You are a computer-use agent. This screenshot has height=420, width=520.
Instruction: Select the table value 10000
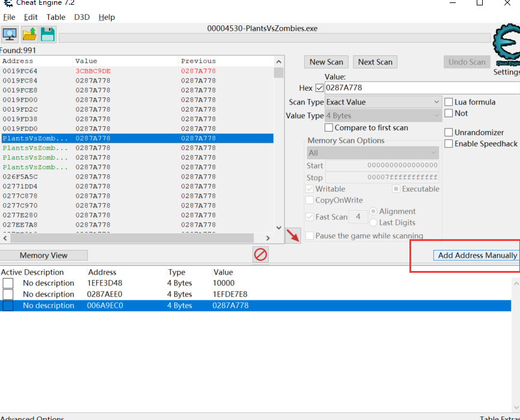click(224, 283)
